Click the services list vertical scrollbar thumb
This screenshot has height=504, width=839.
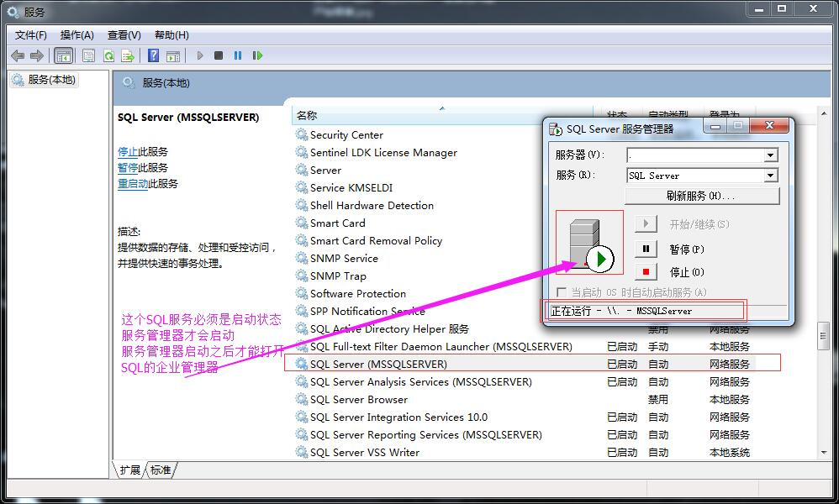[824, 336]
